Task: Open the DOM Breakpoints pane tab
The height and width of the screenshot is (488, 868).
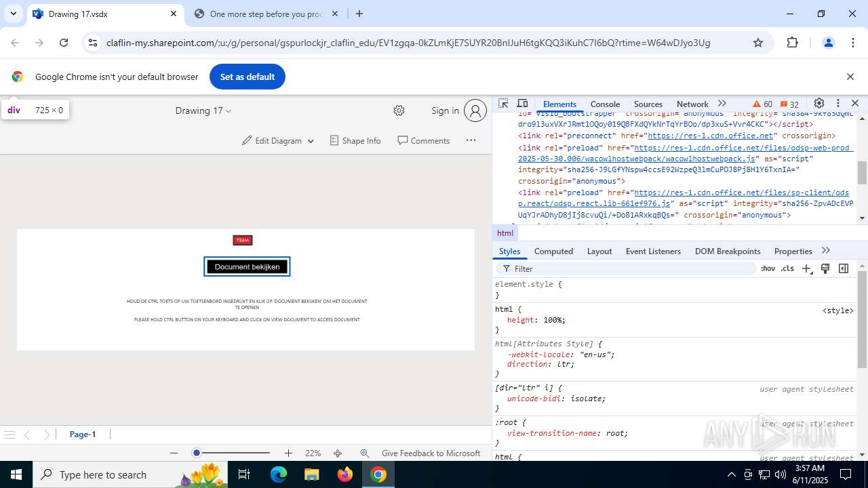Action: click(x=728, y=251)
